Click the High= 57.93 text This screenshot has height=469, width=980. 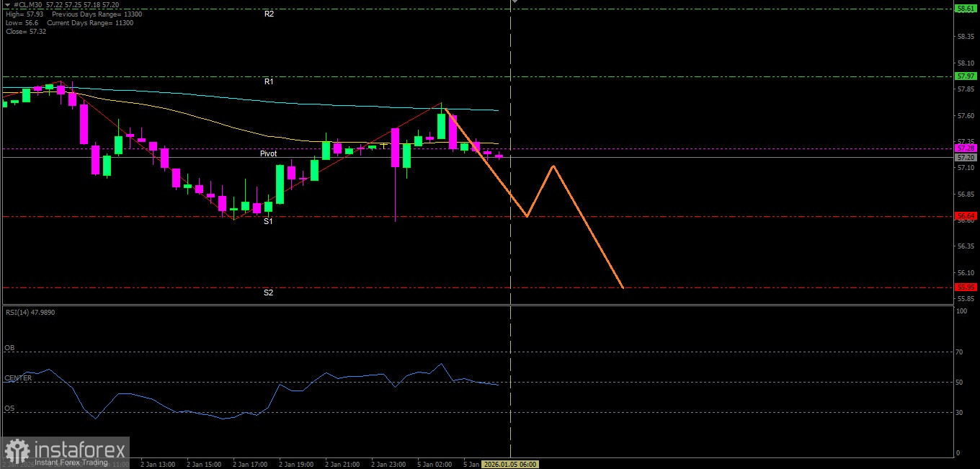[24, 14]
